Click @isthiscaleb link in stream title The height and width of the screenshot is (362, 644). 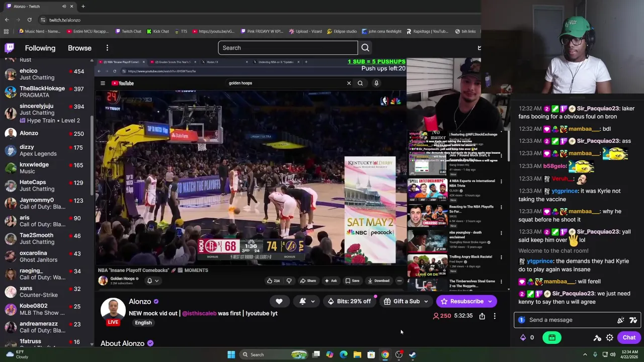click(x=199, y=313)
